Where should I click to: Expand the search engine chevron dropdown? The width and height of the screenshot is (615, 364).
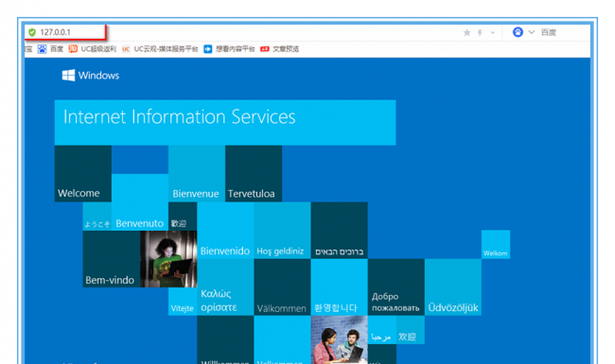coord(532,32)
